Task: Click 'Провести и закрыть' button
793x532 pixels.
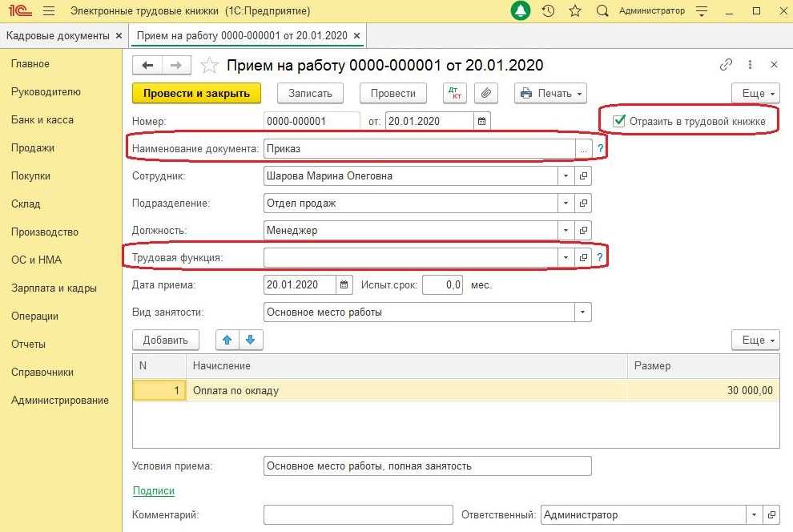Action: pos(196,94)
